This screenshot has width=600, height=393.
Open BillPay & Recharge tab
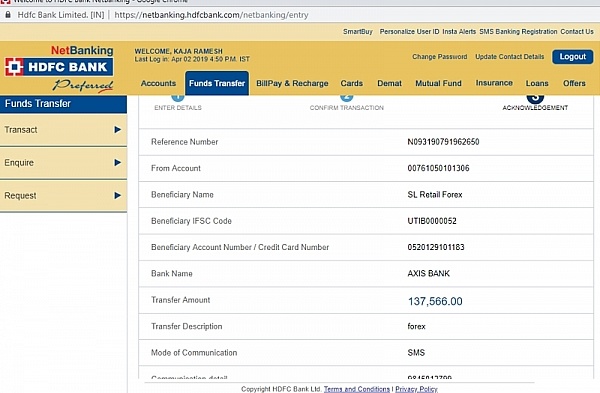coord(292,83)
